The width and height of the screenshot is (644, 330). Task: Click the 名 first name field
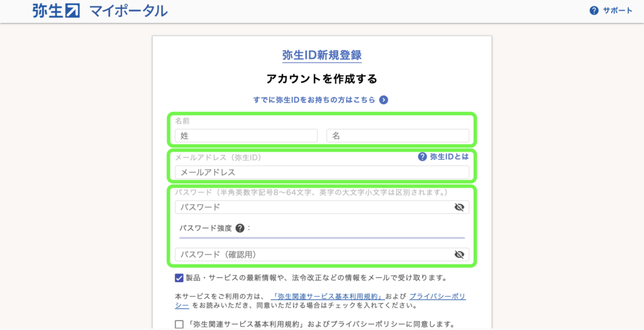point(397,135)
